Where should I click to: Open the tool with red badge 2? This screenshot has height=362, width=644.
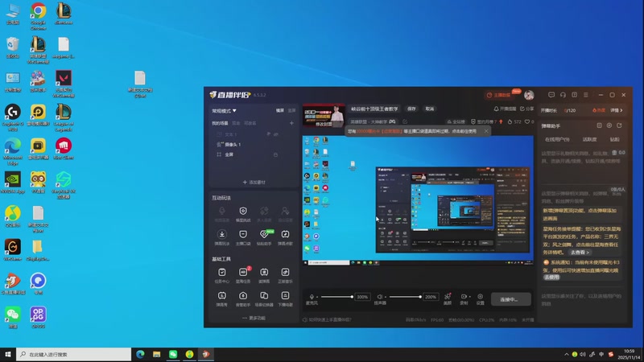[243, 275]
